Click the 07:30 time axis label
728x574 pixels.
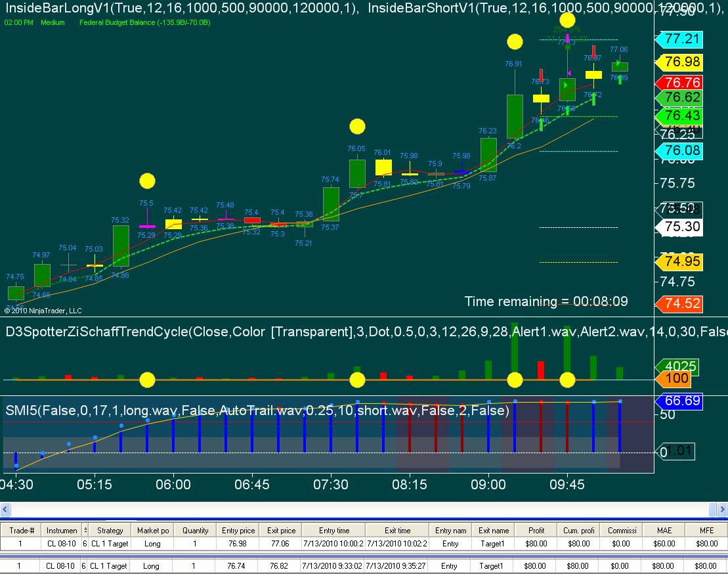click(x=331, y=485)
